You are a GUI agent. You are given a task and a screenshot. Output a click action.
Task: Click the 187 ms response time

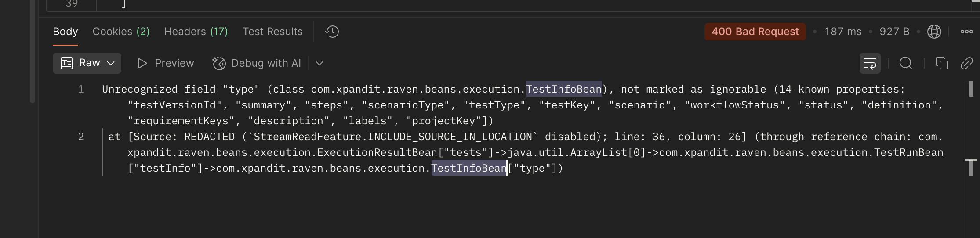tap(843, 32)
